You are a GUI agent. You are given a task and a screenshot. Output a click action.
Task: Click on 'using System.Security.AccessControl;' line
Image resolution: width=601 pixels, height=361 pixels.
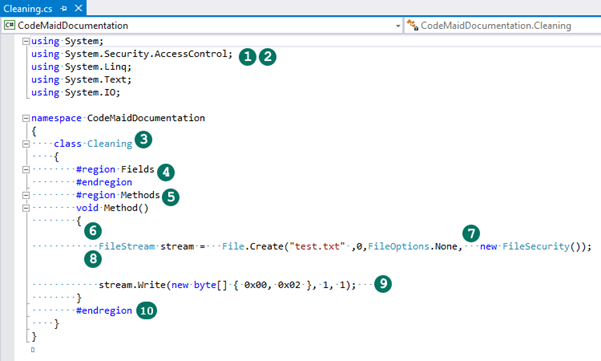click(132, 54)
